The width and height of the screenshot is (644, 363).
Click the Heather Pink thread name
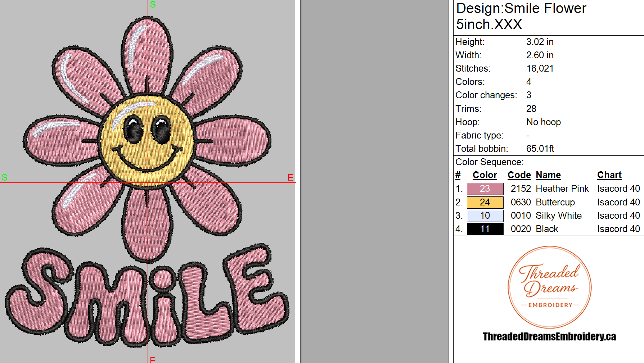click(562, 189)
